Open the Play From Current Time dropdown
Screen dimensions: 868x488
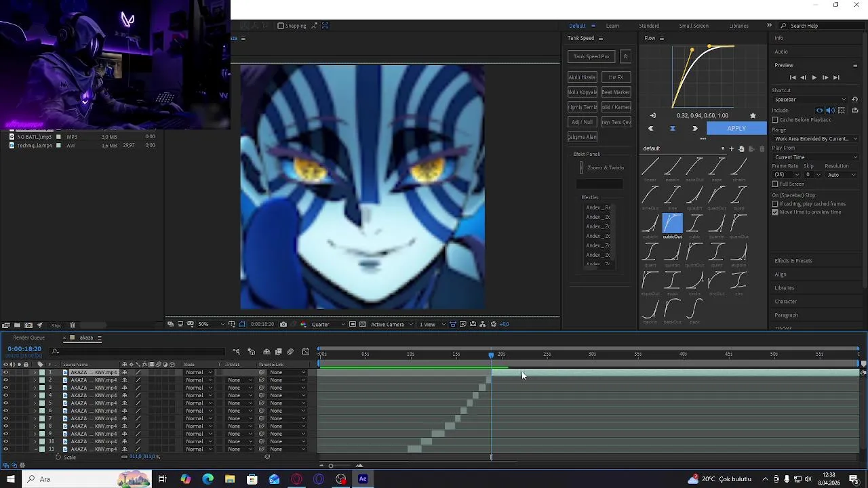point(815,157)
